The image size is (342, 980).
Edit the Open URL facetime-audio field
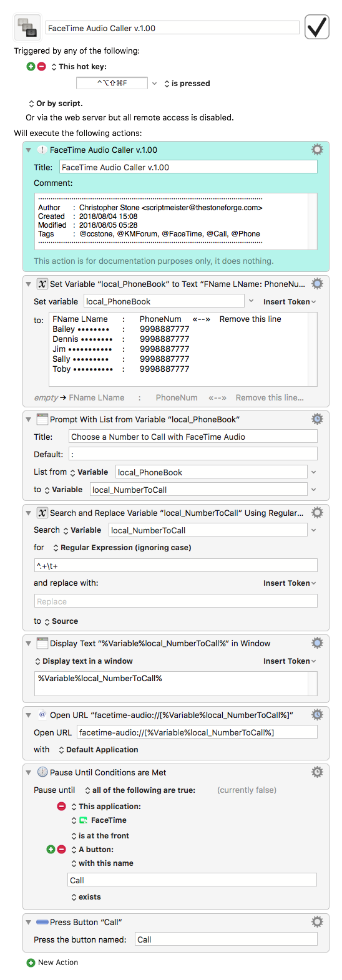tap(197, 732)
